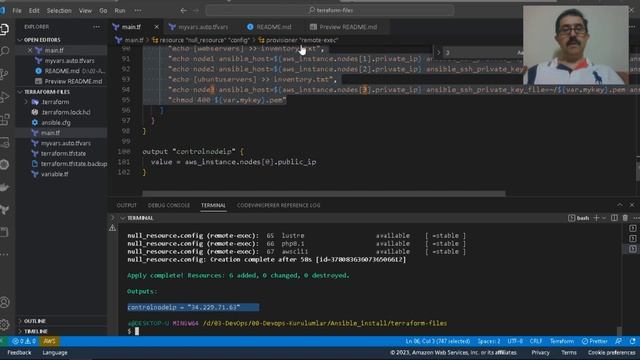
Task: Expand the terminal side arrow chevron
Action: [x=113, y=218]
